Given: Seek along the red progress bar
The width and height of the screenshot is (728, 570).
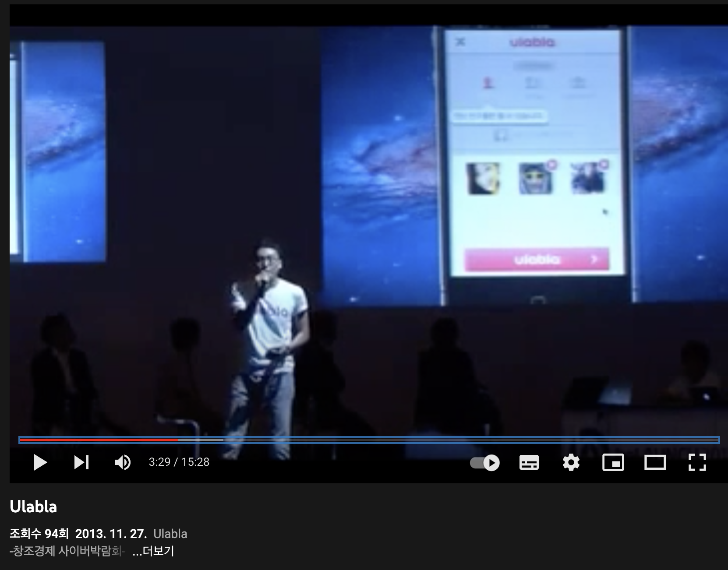Looking at the screenshot, I should (99, 440).
